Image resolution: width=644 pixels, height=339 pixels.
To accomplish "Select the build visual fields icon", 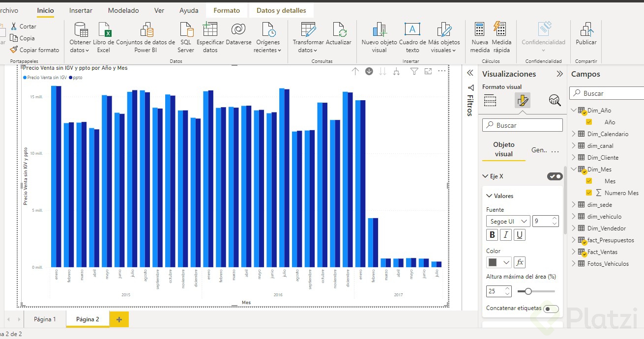I will (490, 100).
